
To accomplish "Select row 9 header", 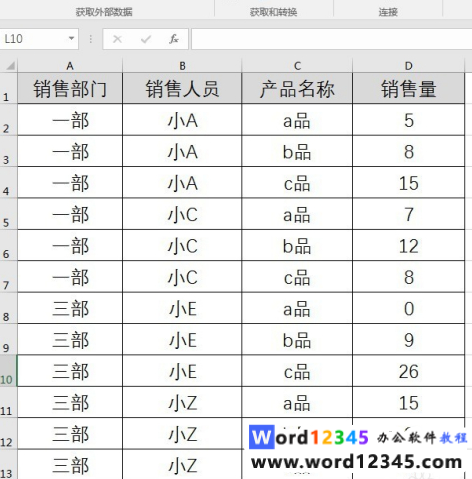I will pos(9,339).
